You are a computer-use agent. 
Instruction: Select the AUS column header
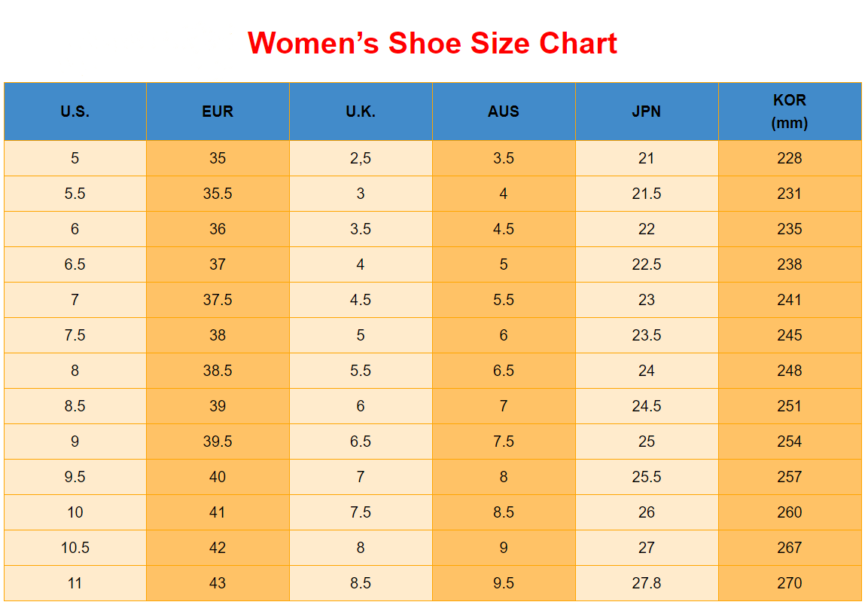[x=504, y=112]
